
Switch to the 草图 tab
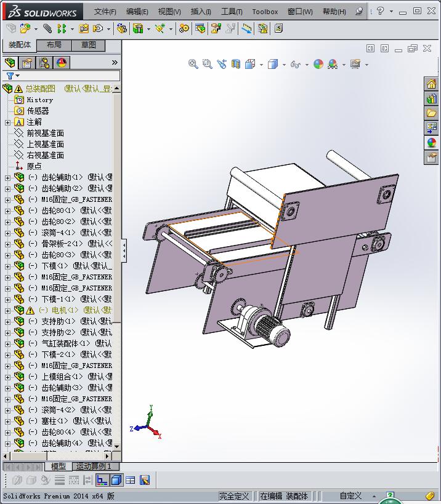tap(89, 45)
